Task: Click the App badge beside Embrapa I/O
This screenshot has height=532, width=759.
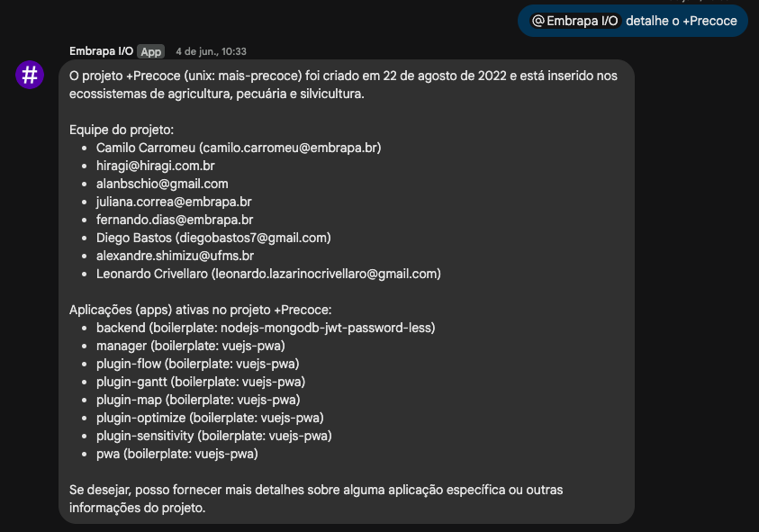Action: (150, 52)
